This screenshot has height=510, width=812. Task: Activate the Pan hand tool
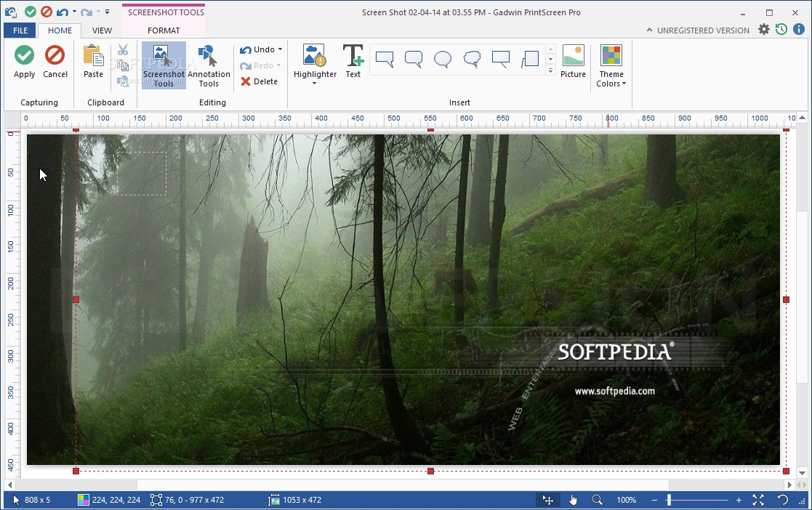[x=574, y=500]
